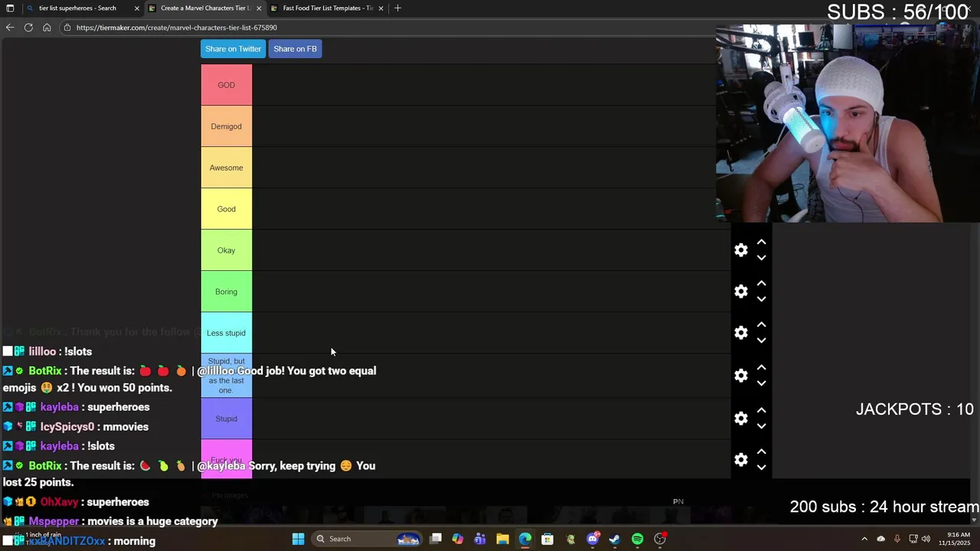The image size is (980, 551).
Task: Move Less stupid tier up
Action: (761, 324)
